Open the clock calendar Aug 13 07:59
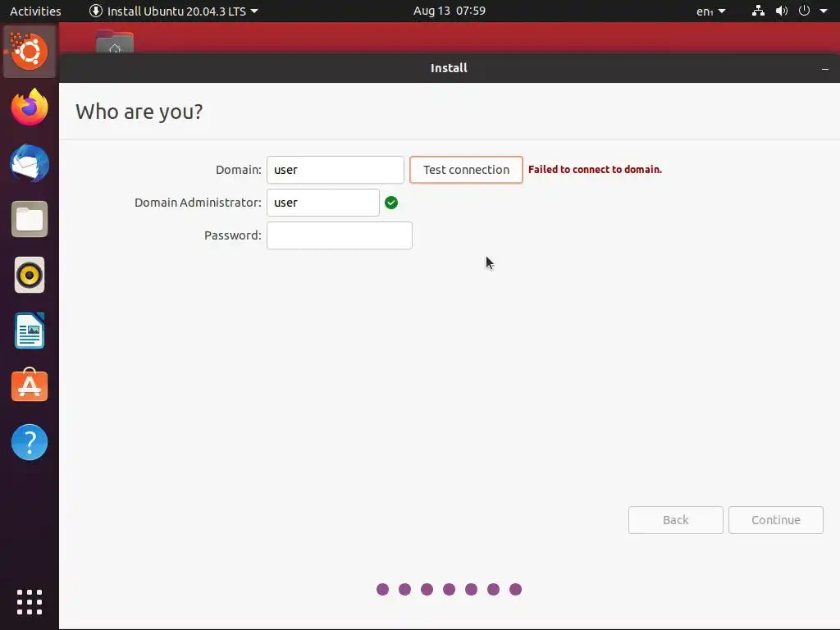 coord(450,11)
